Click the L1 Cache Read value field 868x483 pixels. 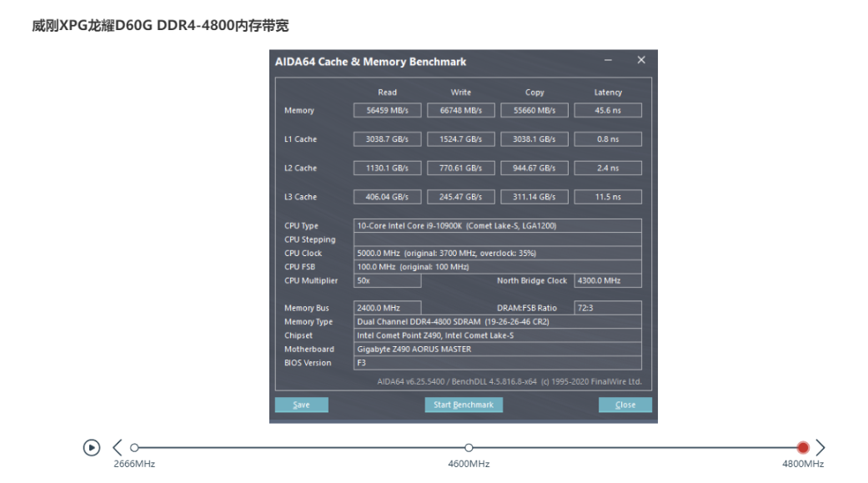click(388, 139)
